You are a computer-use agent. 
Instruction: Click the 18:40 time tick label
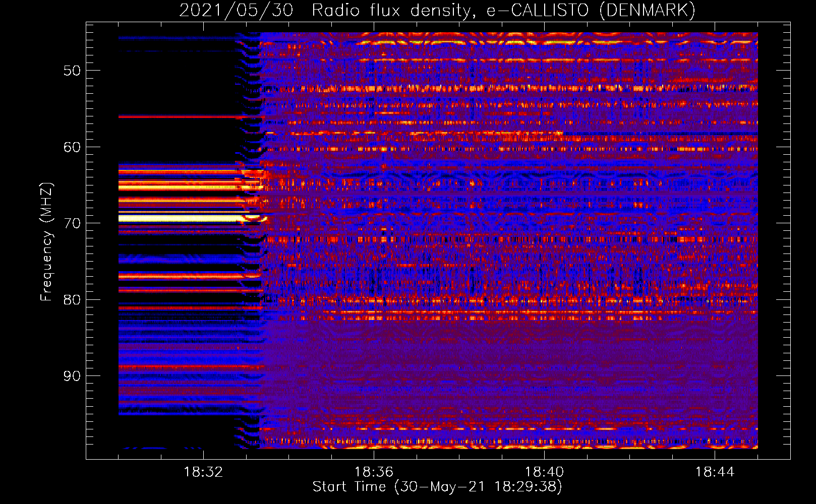click(544, 472)
